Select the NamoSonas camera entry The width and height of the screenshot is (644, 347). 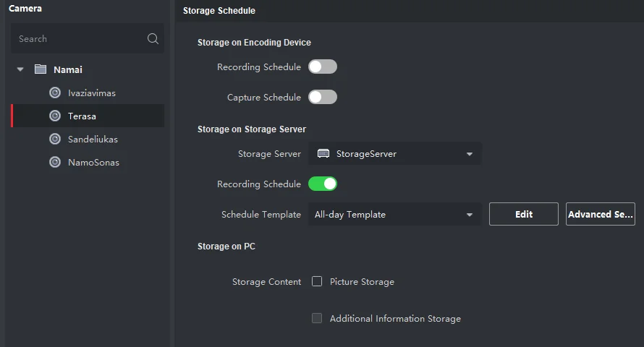[x=93, y=163]
